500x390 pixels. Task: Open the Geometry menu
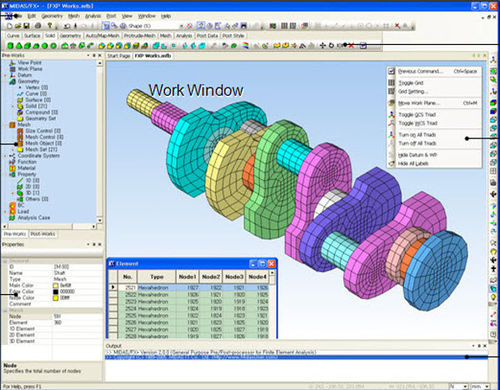click(52, 16)
